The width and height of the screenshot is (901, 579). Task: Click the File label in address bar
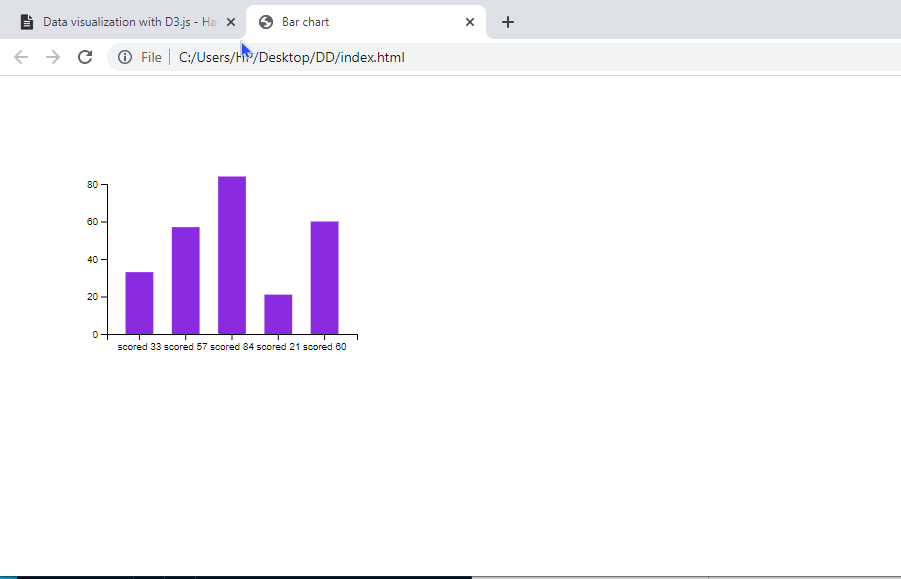[x=151, y=57]
